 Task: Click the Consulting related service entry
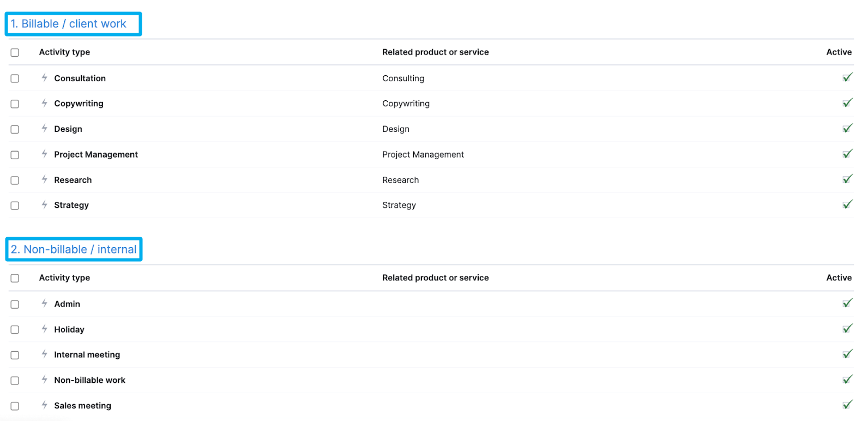(x=403, y=79)
